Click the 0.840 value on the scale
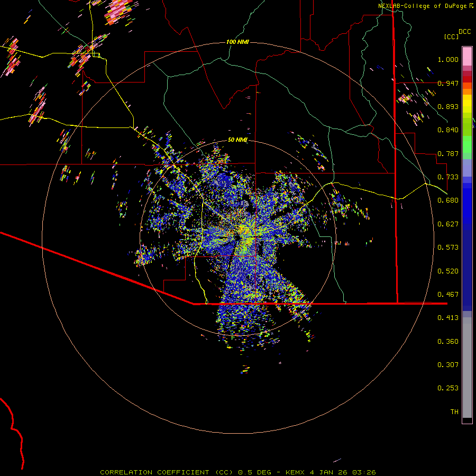The image size is (476, 476). [x=448, y=130]
